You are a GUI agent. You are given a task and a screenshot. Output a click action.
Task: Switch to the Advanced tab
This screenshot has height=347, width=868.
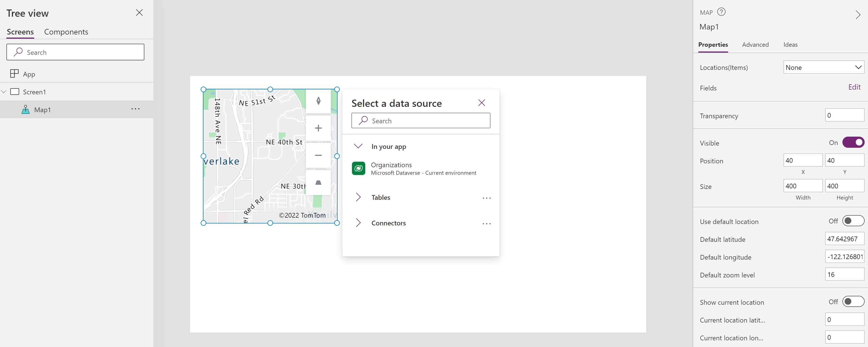pos(754,44)
